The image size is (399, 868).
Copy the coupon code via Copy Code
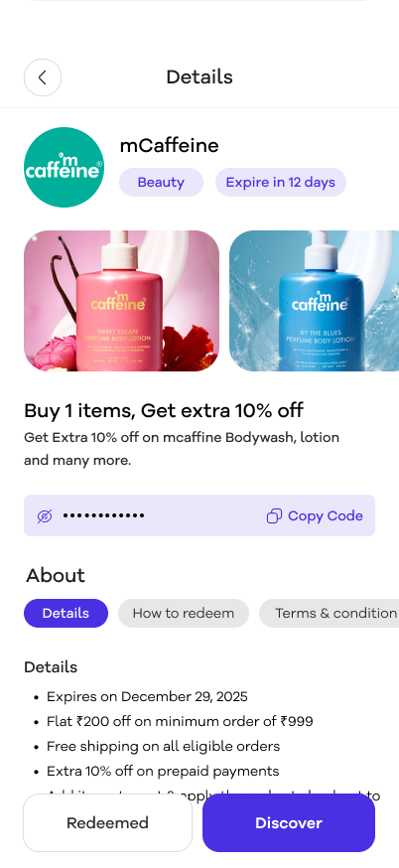tap(315, 515)
